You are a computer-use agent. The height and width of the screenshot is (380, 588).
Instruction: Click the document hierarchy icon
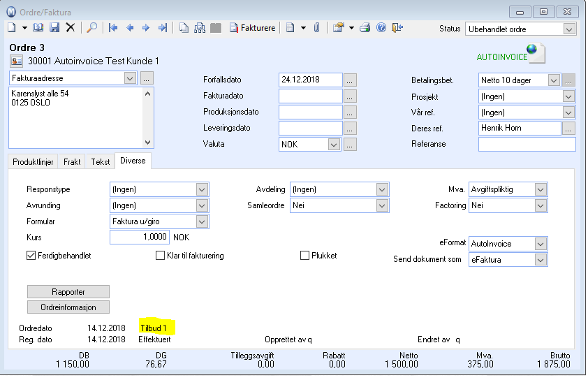tap(200, 28)
